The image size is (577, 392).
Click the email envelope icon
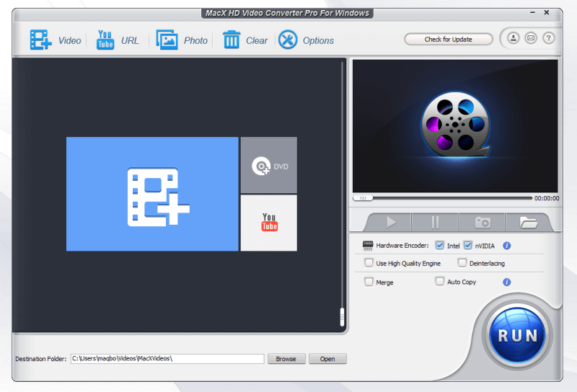(x=531, y=38)
